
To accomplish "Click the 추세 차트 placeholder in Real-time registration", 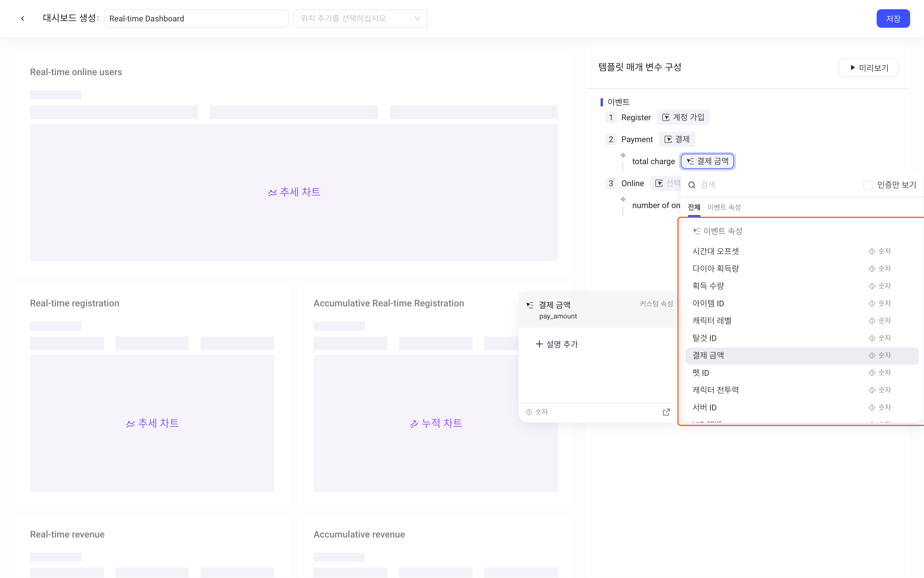I will point(152,424).
